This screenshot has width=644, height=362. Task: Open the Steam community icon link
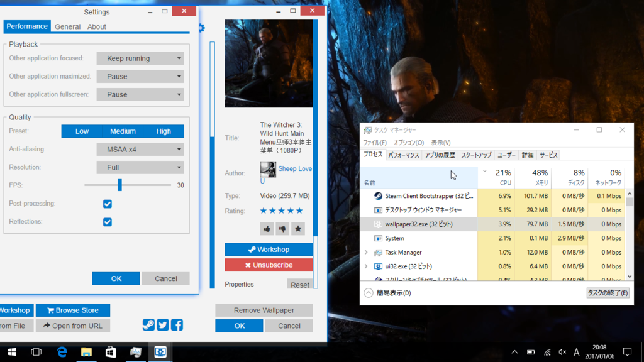(148, 325)
